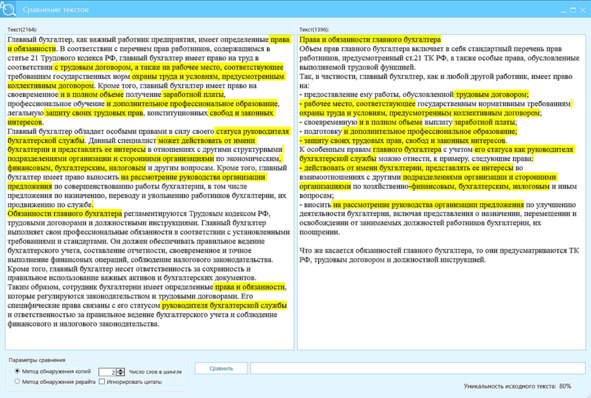Screen dimensions: 591x398
Task: Enable 'Игнорировать цитаты' checkbox
Action: [102, 381]
